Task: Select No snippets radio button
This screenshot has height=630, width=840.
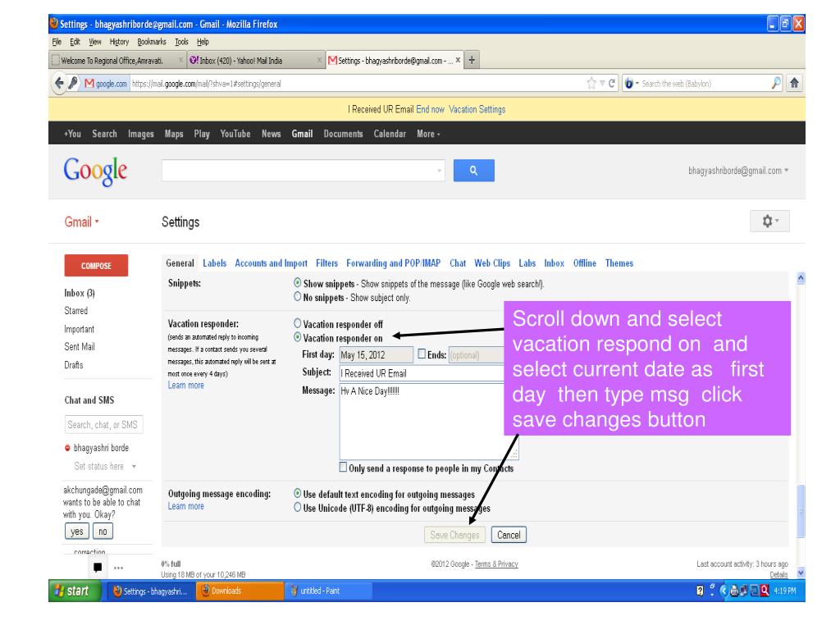Action: [x=297, y=296]
